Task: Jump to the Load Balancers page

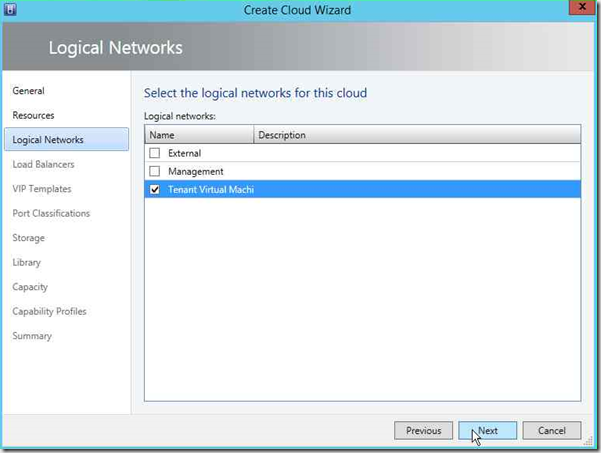Action: pyautogui.click(x=43, y=164)
